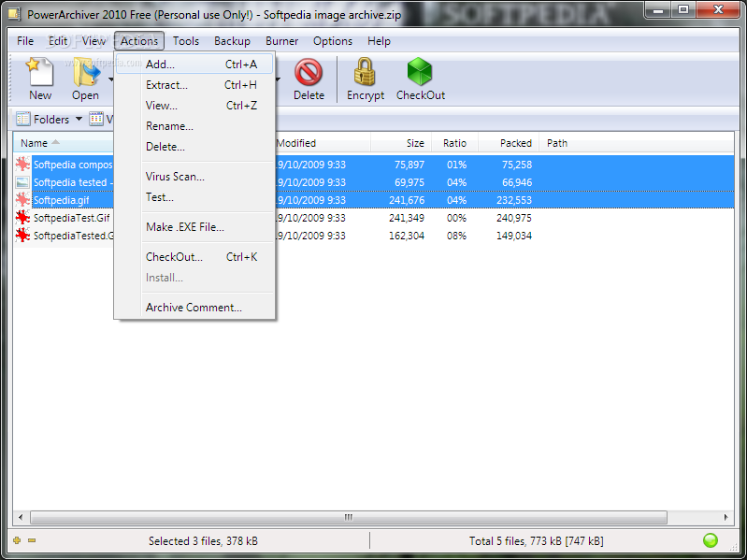
Task: Open the View menu
Action: pos(93,41)
